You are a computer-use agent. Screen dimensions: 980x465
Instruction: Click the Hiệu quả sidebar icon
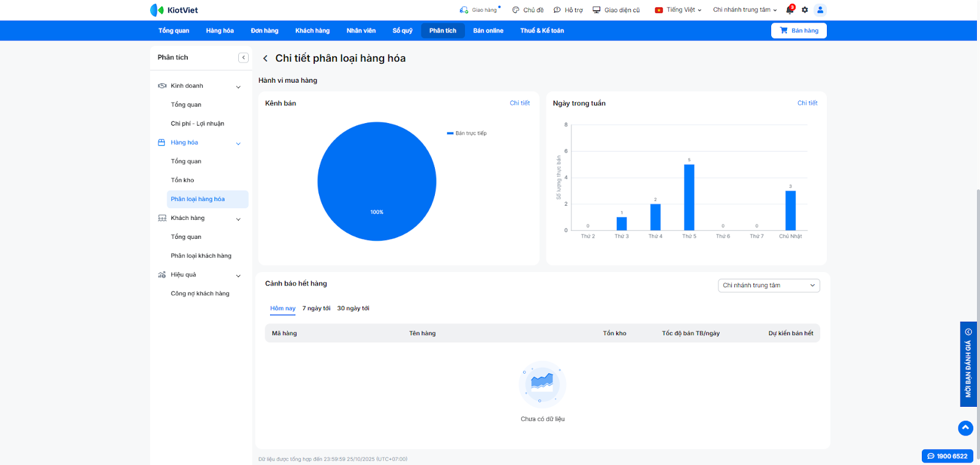[162, 275]
